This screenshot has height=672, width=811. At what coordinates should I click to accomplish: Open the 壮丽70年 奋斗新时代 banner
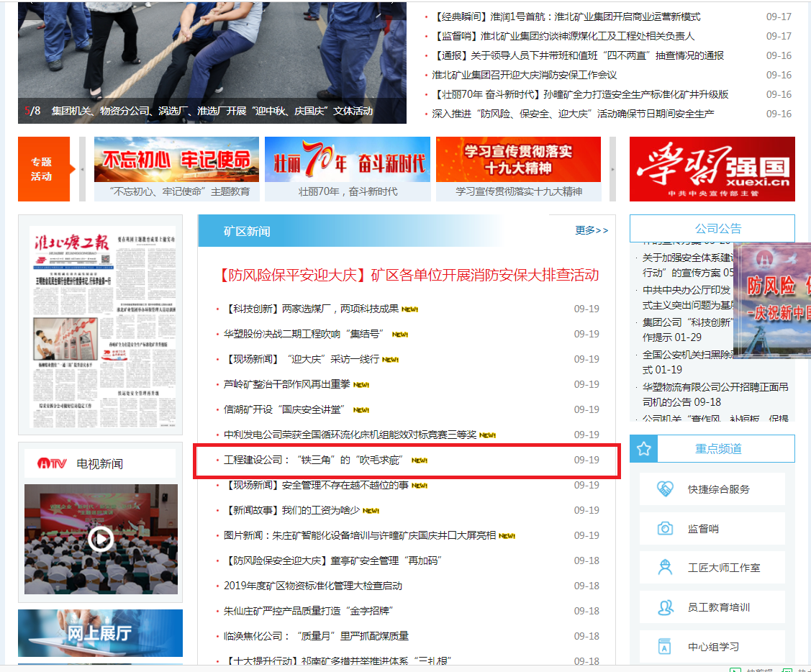(348, 160)
